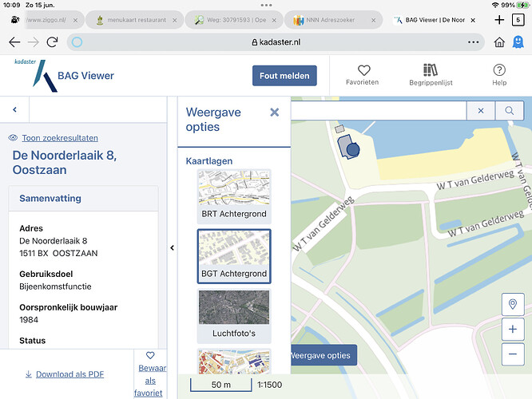The image size is (532, 399).
Task: Open the address bar more options dots
Action: (474, 42)
